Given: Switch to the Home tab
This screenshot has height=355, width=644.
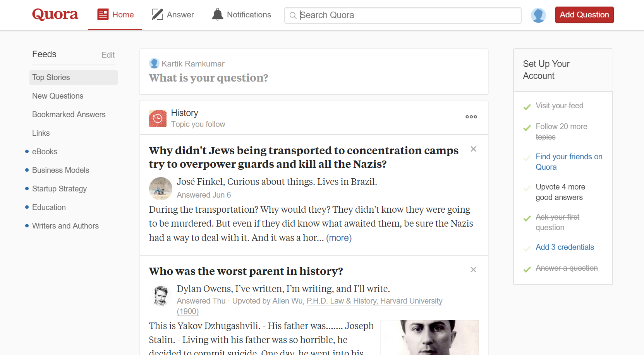Looking at the screenshot, I should pos(115,14).
